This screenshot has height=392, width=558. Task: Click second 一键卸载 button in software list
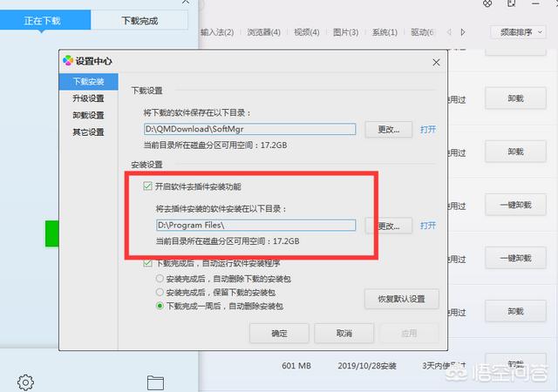coord(515,258)
